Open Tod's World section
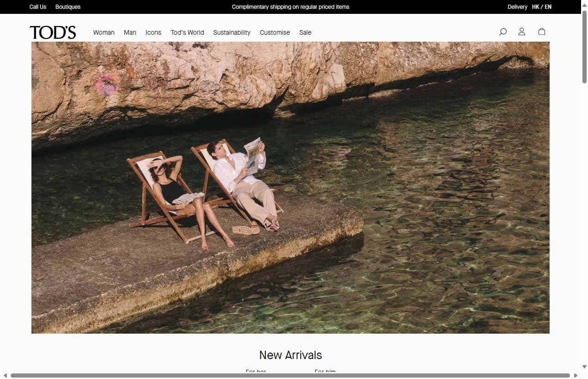The height and width of the screenshot is (379, 588). [x=187, y=32]
